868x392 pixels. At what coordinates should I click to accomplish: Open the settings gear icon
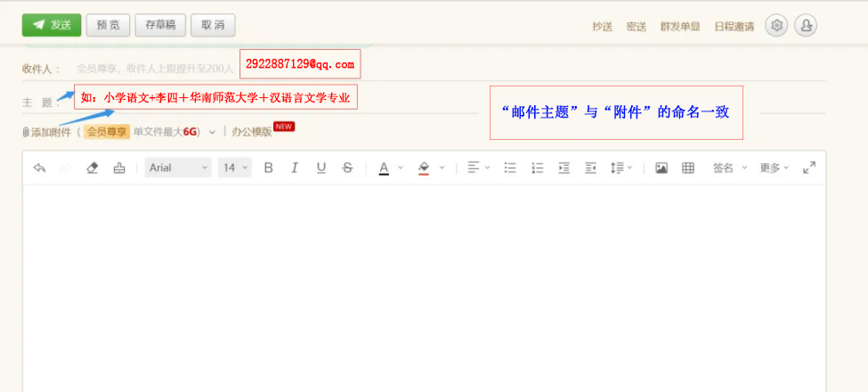coord(776,26)
